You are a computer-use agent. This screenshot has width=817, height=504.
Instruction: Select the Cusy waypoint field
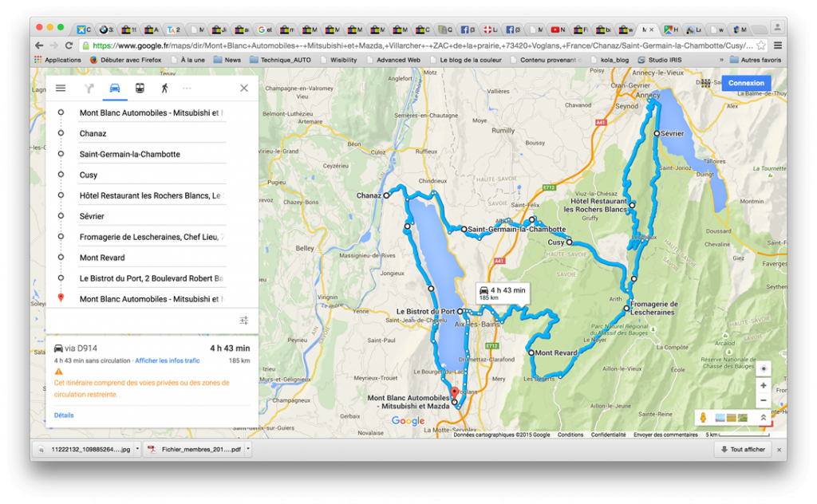(152, 175)
